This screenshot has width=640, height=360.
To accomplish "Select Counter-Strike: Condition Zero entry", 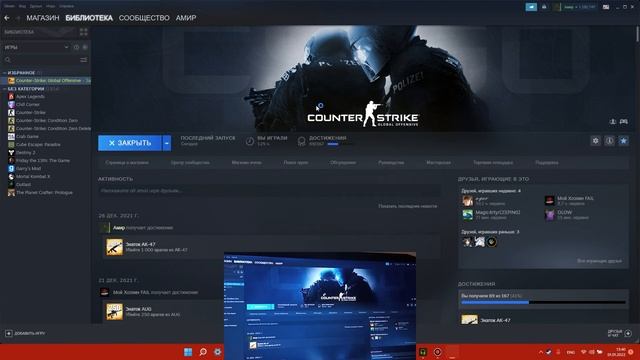I will pyautogui.click(x=47, y=121).
